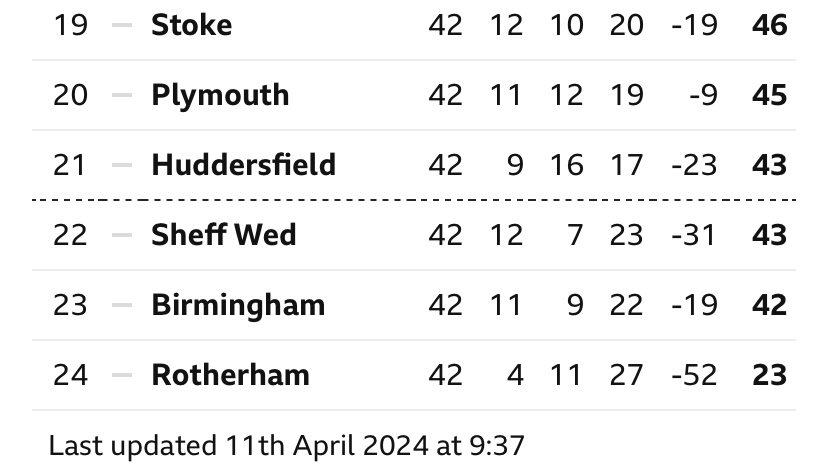This screenshot has width=828, height=468.
Task: Open the Birmingham team link
Action: tap(238, 304)
